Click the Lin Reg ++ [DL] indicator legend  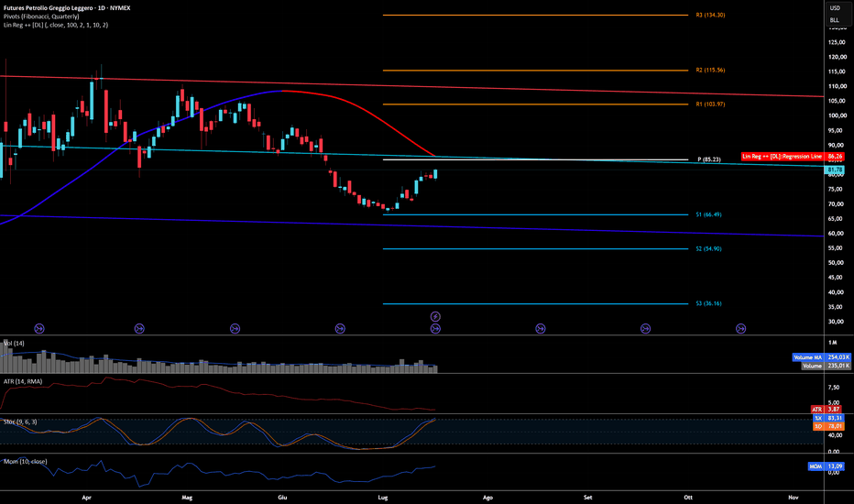coord(56,25)
